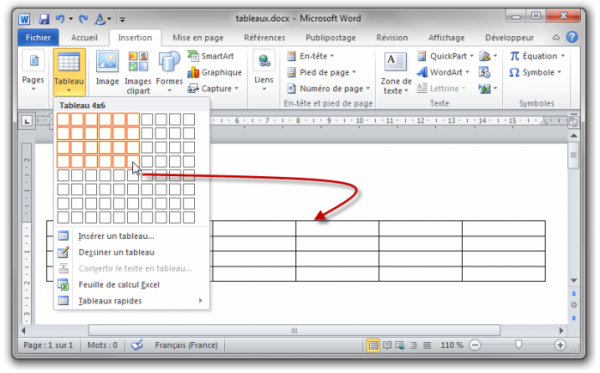Viewport: 600px width, 373px height.
Task: Open the Équation dropdown
Action: coord(537,56)
